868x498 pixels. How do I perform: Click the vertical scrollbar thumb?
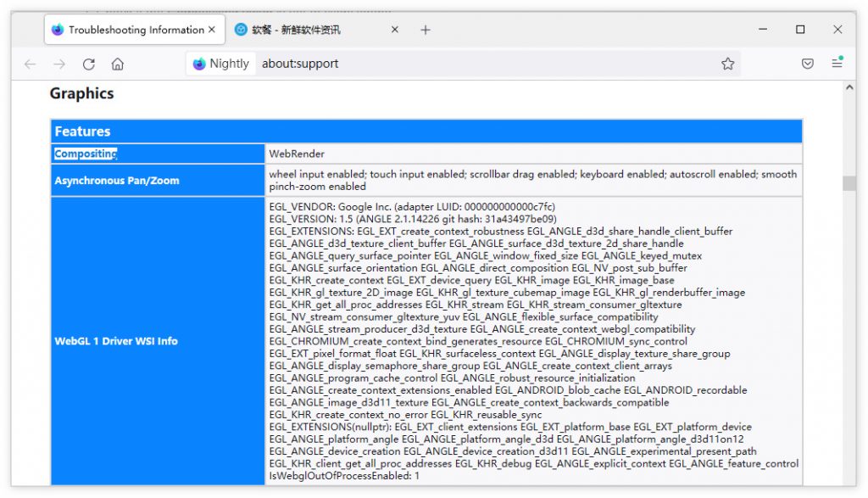pos(849,183)
